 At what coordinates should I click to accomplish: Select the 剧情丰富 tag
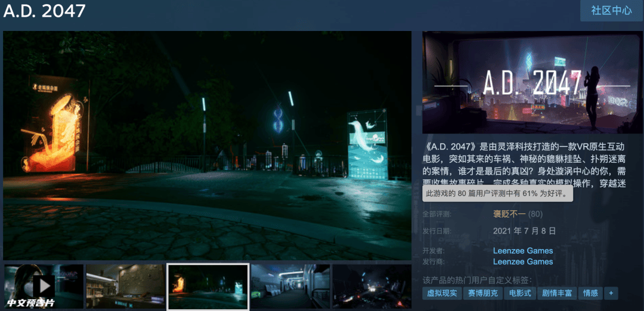coord(557,293)
